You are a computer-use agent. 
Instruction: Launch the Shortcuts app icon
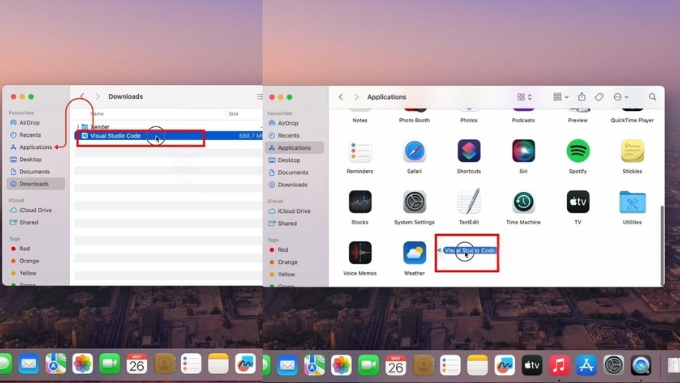[469, 151]
